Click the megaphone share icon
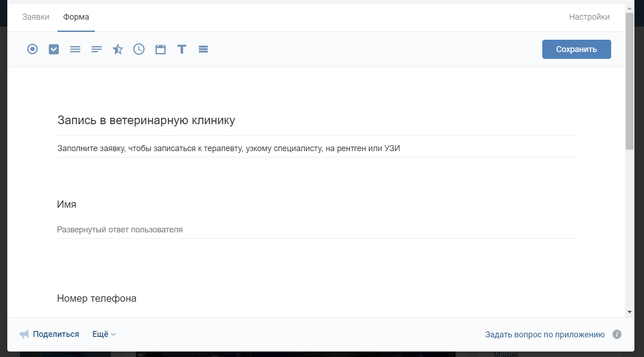644x357 pixels. tap(24, 334)
